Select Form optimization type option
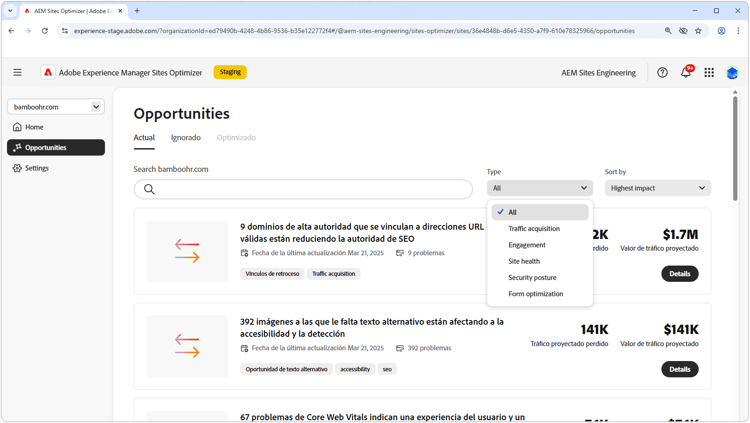 coord(540,294)
